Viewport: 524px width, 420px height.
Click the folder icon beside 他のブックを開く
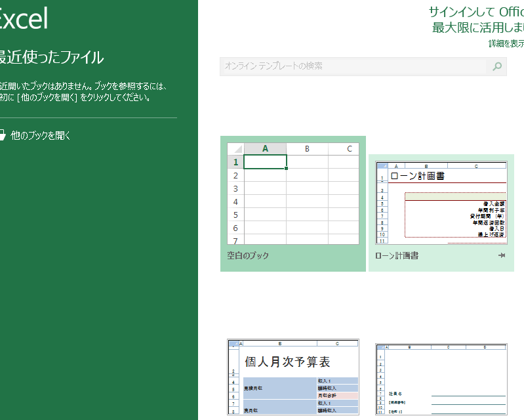2,135
